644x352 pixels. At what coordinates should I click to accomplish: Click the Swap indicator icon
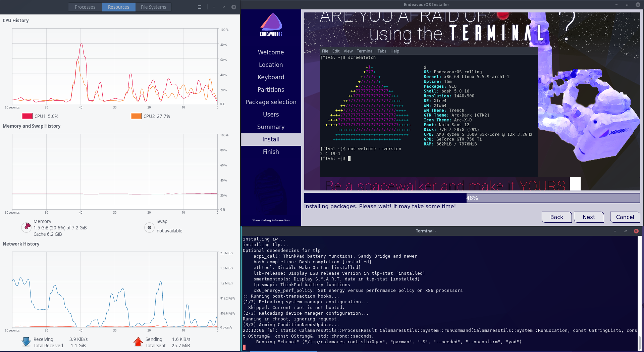[x=149, y=227]
